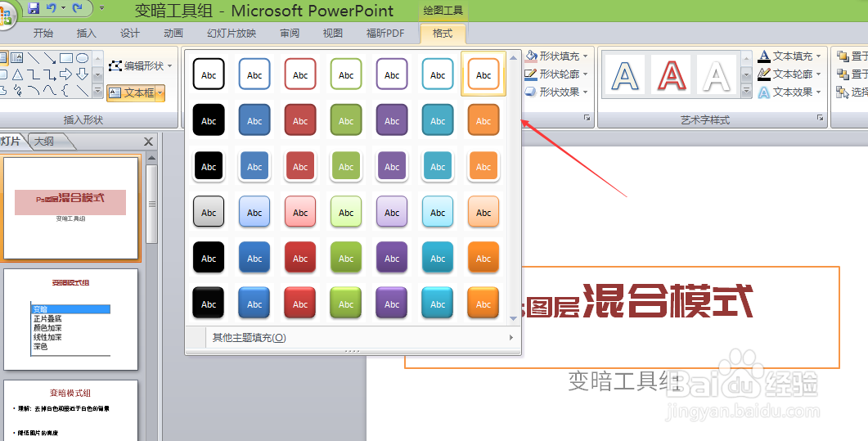Screen dimensions: 868x441
Task: Open 其他主题填充(O) submenu
Action: (352, 338)
